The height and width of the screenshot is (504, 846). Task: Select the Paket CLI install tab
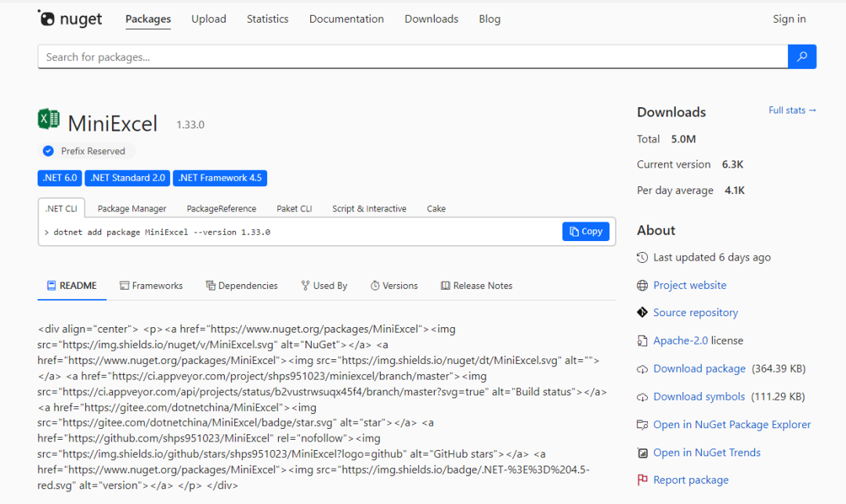coord(294,209)
